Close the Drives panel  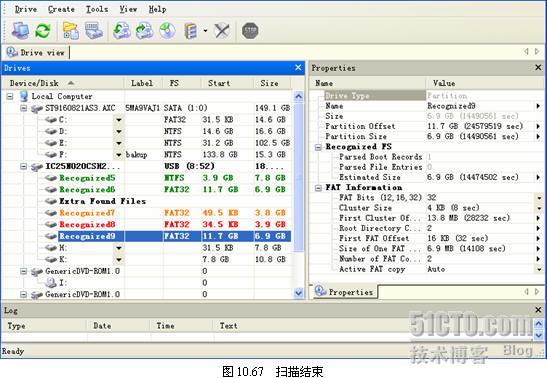[298, 68]
